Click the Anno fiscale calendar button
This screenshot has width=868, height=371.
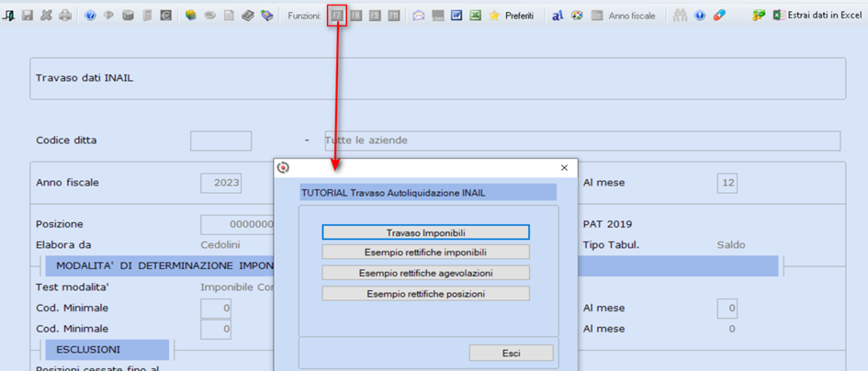pos(623,16)
